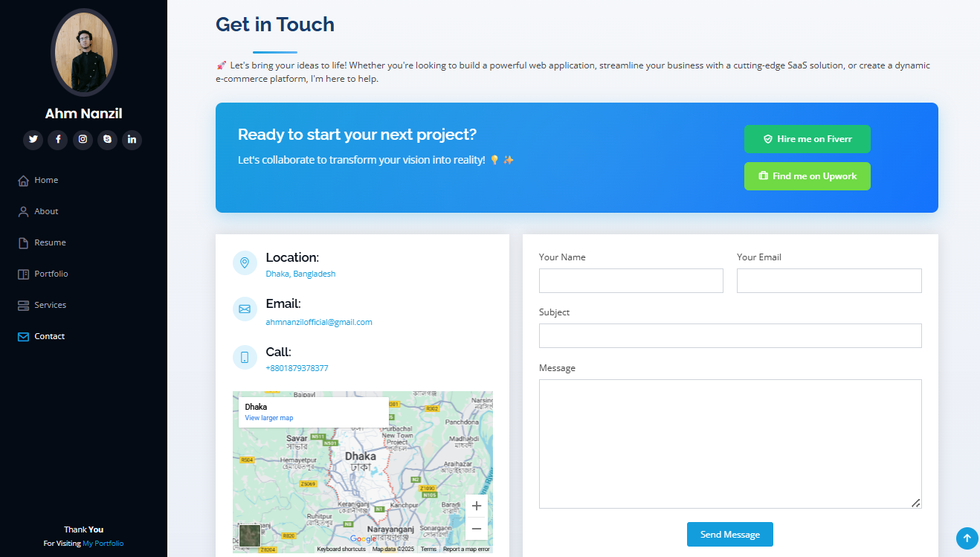Open the LinkedIn social icon
The width and height of the screenshot is (980, 557).
(x=132, y=140)
